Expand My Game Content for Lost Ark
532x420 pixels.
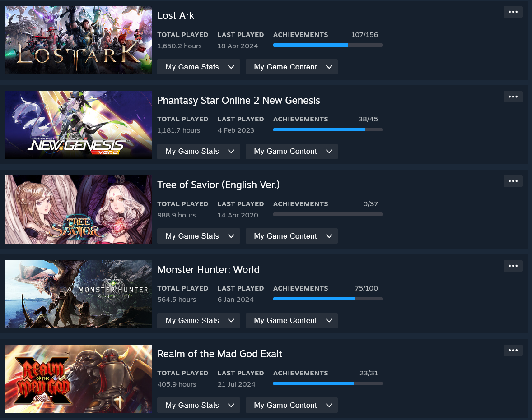[x=291, y=67]
